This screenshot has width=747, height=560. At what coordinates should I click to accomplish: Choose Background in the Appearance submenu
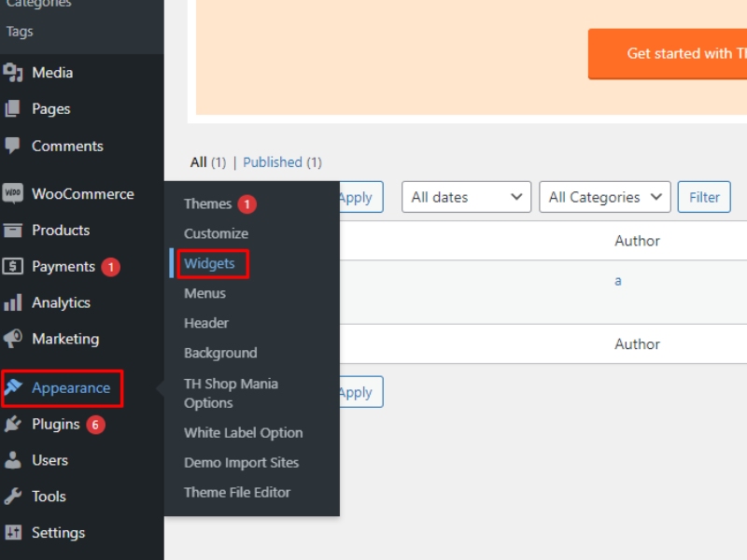220,353
